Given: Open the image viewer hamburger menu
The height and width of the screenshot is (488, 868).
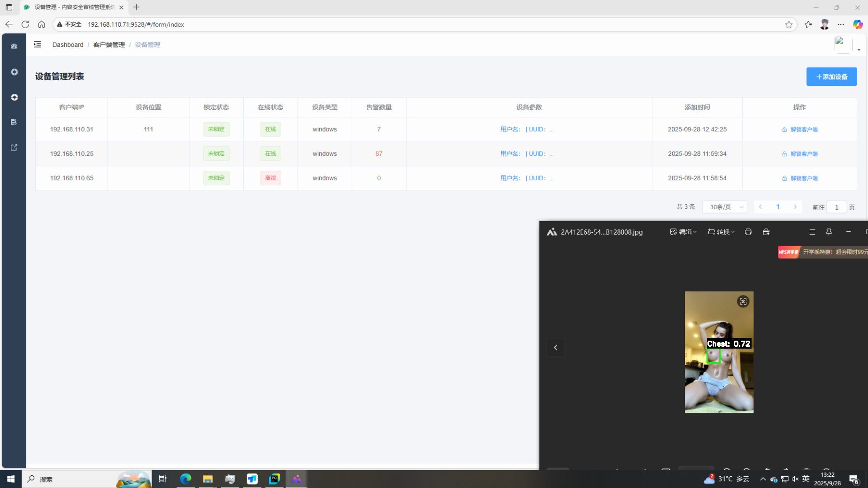Looking at the screenshot, I should [812, 232].
